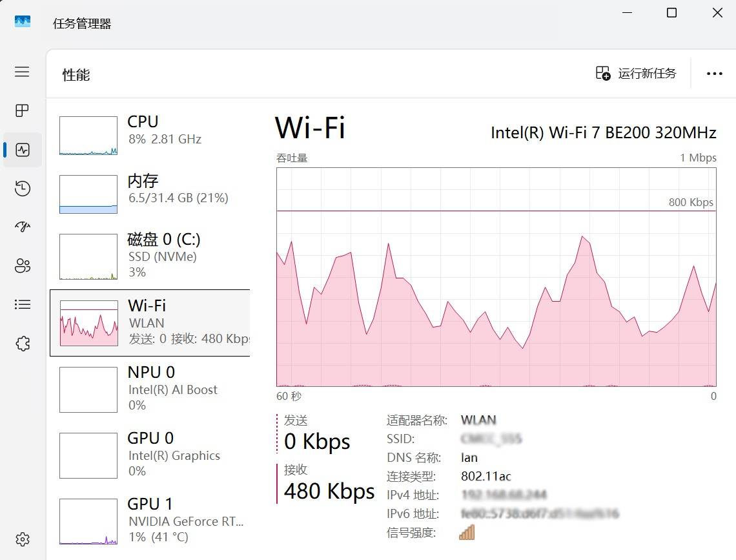The image size is (736, 560).
Task: Open the hamburger navigation menu
Action: pyautogui.click(x=22, y=72)
